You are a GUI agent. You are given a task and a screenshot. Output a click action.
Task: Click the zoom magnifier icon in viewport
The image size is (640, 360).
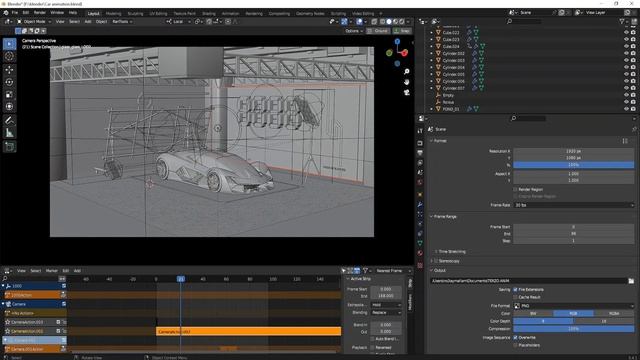tap(407, 72)
